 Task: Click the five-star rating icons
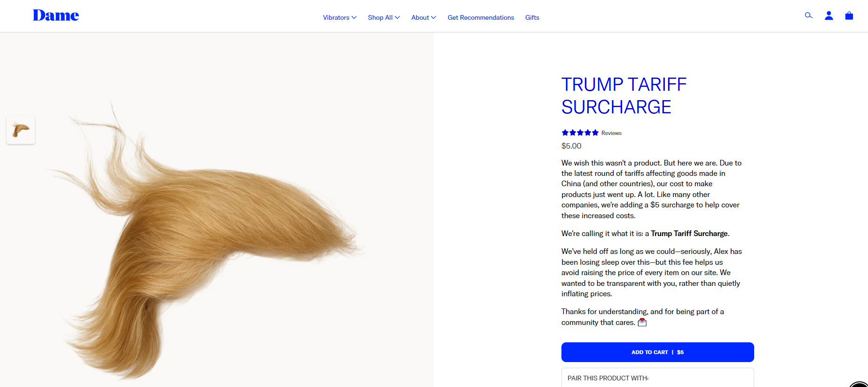click(580, 133)
